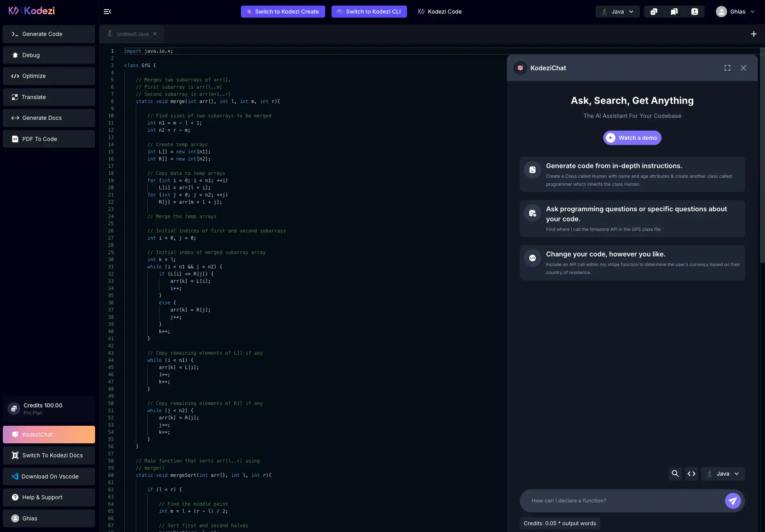765x532 pixels.
Task: Watch a demo video
Action: point(632,138)
